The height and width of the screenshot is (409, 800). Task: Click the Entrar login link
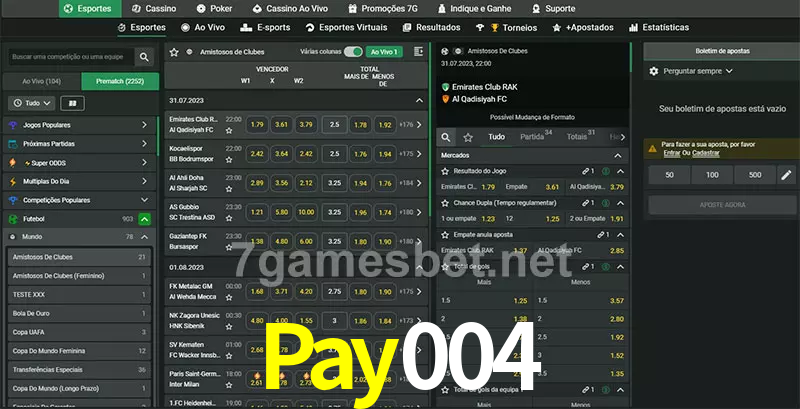coord(671,153)
